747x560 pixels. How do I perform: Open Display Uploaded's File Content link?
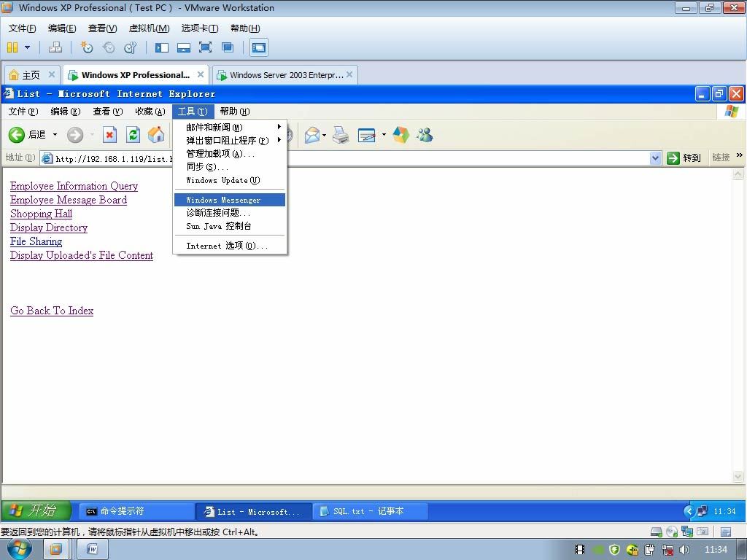tap(82, 255)
